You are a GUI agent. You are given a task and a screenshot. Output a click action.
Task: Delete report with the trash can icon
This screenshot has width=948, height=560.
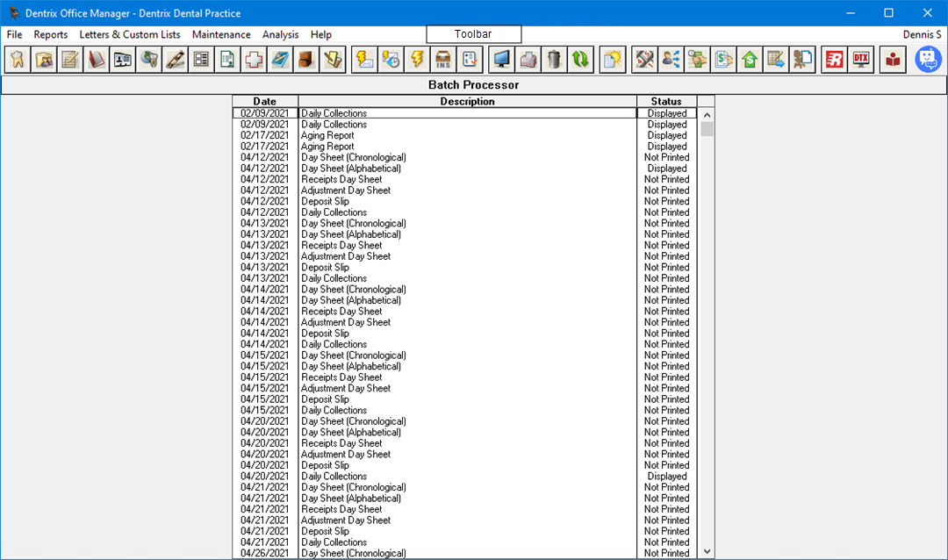point(554,60)
